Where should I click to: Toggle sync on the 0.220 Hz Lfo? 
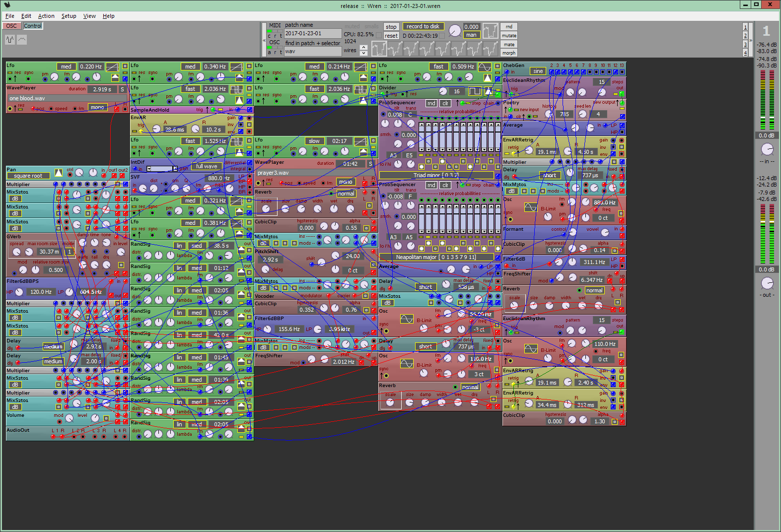28,78
